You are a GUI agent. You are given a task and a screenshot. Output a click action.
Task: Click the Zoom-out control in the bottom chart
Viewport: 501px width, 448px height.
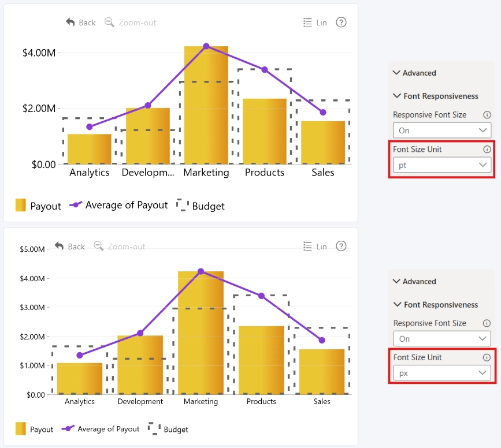pos(120,247)
